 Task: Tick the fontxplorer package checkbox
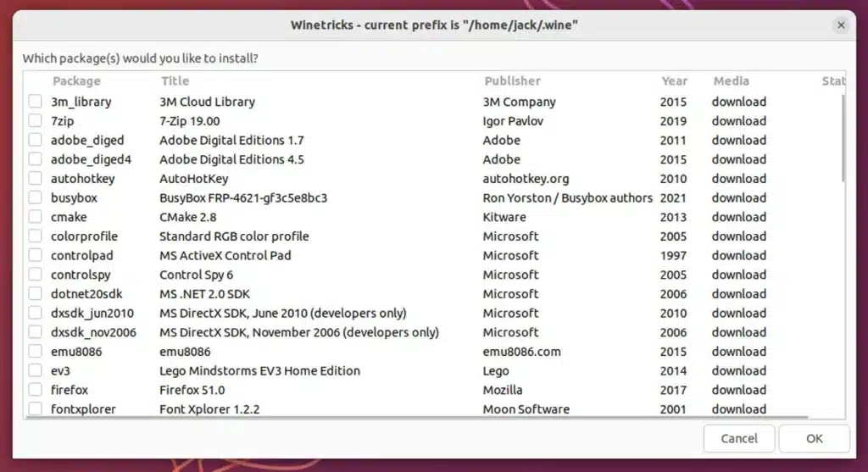[35, 409]
